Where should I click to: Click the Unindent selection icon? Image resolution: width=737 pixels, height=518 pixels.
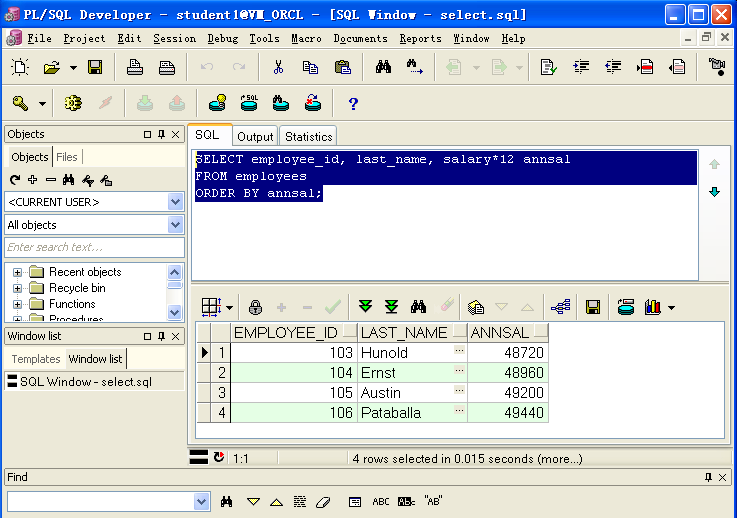tap(613, 67)
